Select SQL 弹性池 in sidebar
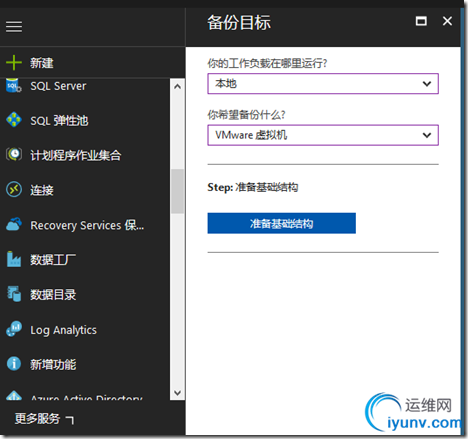Viewport: 468px width, 439px height. tap(59, 121)
